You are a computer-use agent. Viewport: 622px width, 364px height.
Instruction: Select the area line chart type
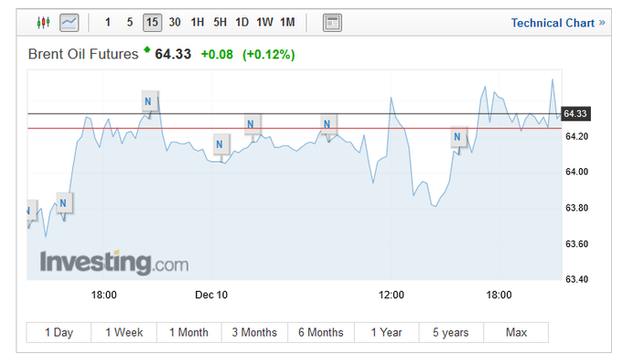(69, 22)
